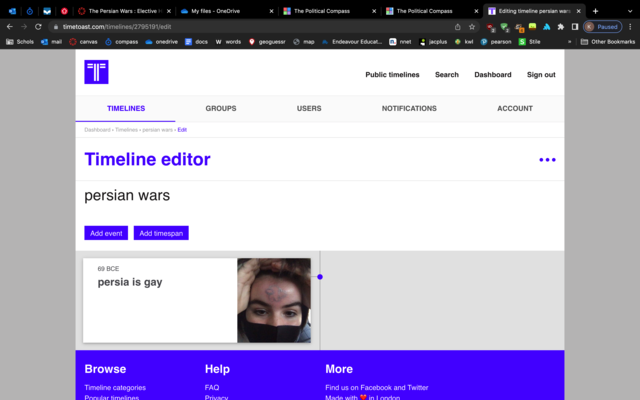Viewport: 640px width, 400px height.
Task: Click the Dashboard breadcrumb
Action: click(x=97, y=130)
